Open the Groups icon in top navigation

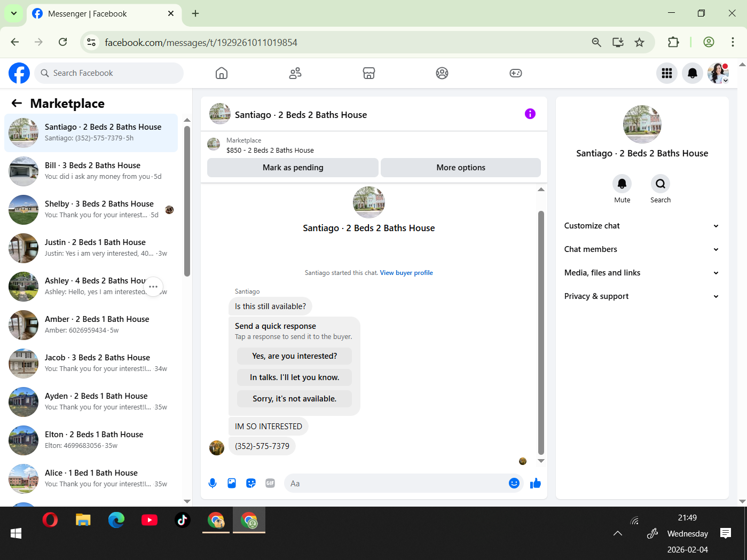pos(442,73)
